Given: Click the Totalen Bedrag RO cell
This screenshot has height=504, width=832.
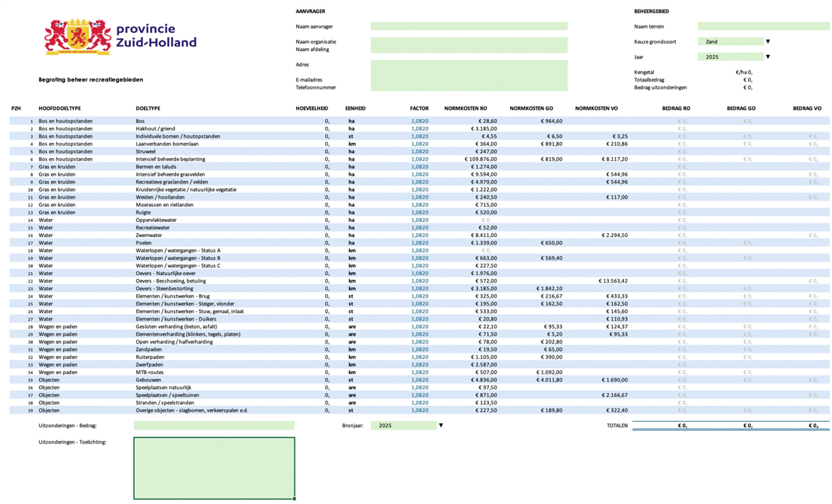Looking at the screenshot, I should [x=661, y=426].
